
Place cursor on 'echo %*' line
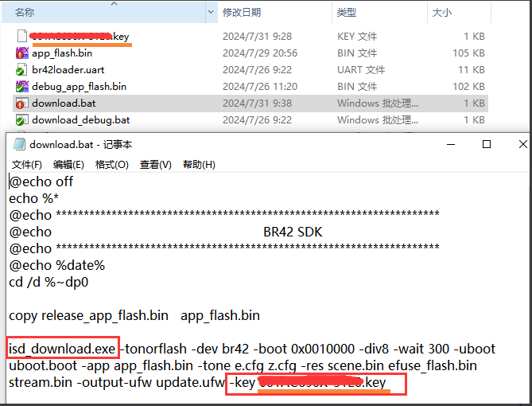coord(34,198)
